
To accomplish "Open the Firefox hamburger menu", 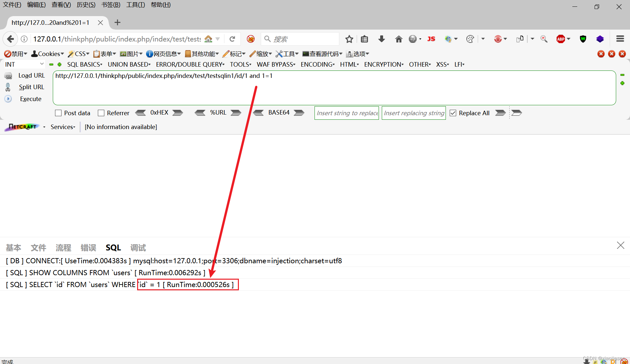I will point(620,39).
